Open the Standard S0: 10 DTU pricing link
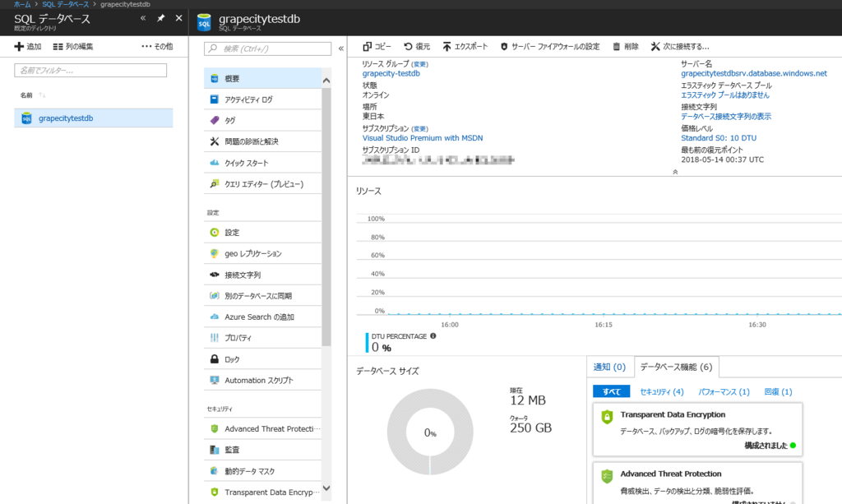Screen dimensions: 842x504 [719, 138]
